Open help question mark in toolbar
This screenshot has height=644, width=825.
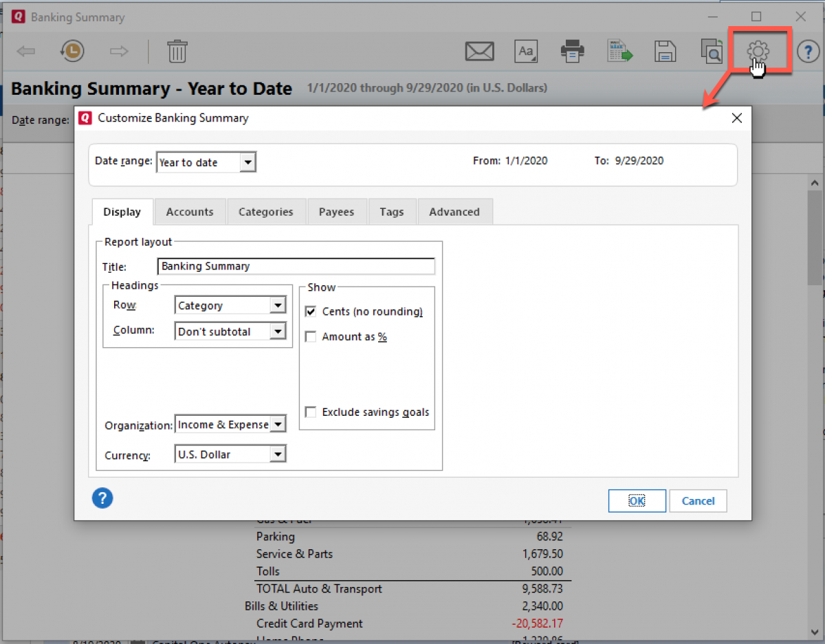[x=808, y=52]
